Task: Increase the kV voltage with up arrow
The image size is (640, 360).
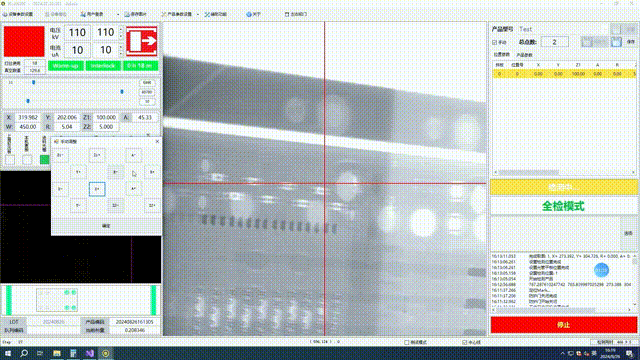Action: (120, 30)
